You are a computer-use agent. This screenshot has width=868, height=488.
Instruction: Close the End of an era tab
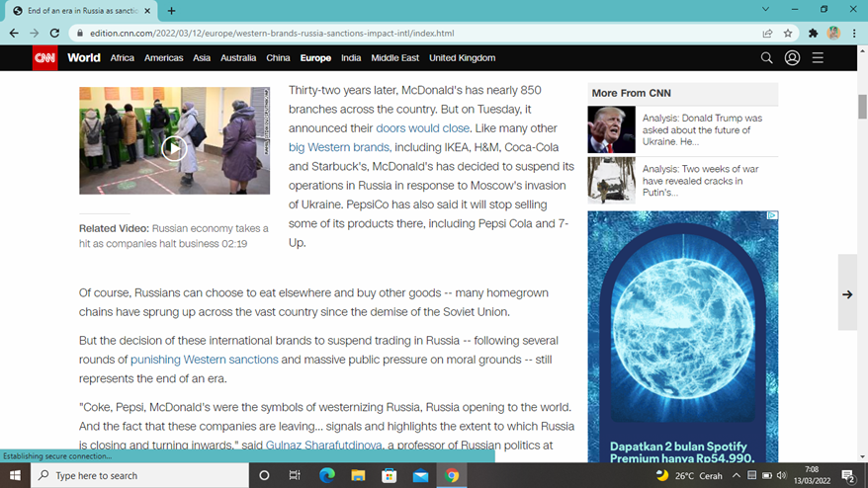[x=147, y=11]
